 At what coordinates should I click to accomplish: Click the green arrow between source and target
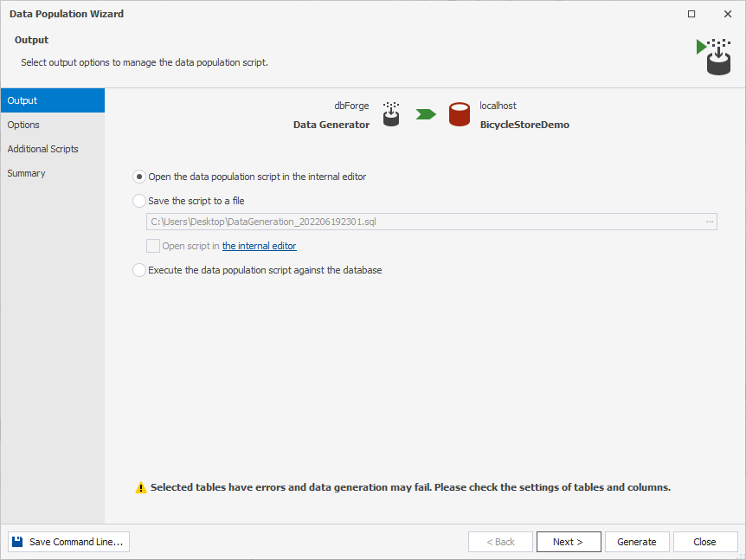[x=426, y=114]
